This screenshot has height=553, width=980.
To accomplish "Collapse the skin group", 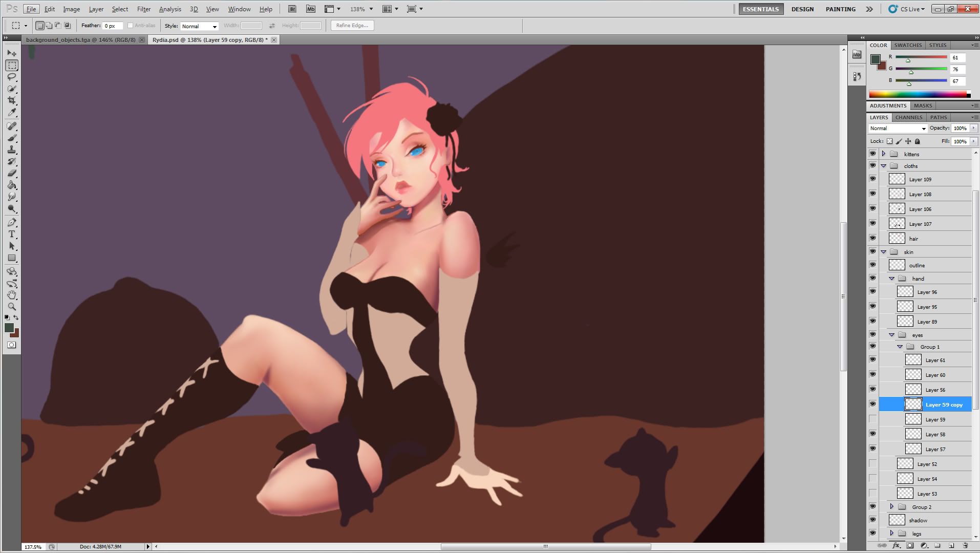I will point(884,252).
